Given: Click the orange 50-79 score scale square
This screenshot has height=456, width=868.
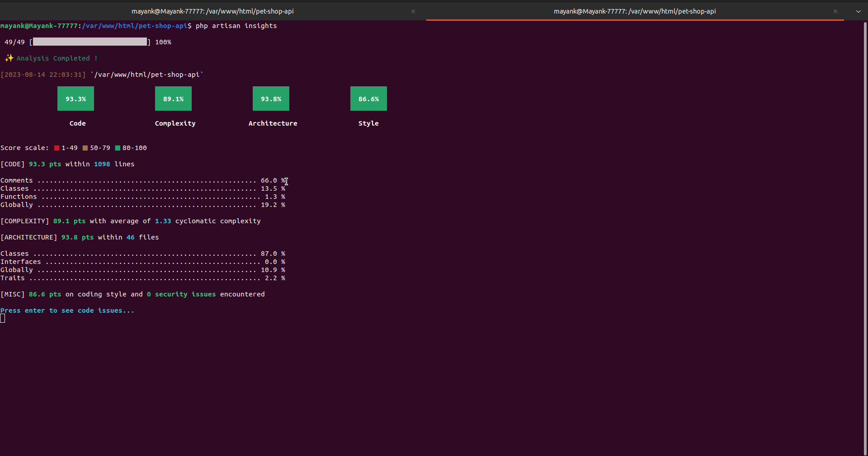Looking at the screenshot, I should (85, 148).
